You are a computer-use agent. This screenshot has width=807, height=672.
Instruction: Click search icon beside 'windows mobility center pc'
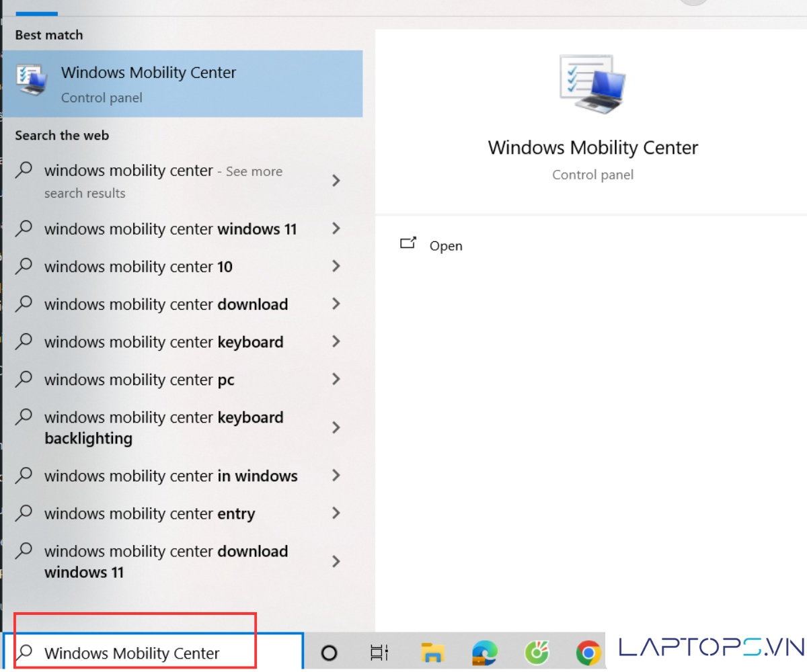pyautogui.click(x=24, y=378)
